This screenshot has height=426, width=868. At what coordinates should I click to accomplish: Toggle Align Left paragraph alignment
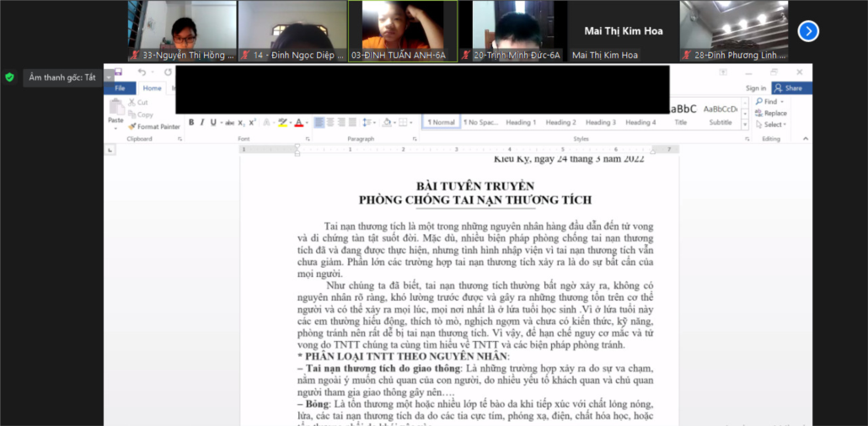319,122
